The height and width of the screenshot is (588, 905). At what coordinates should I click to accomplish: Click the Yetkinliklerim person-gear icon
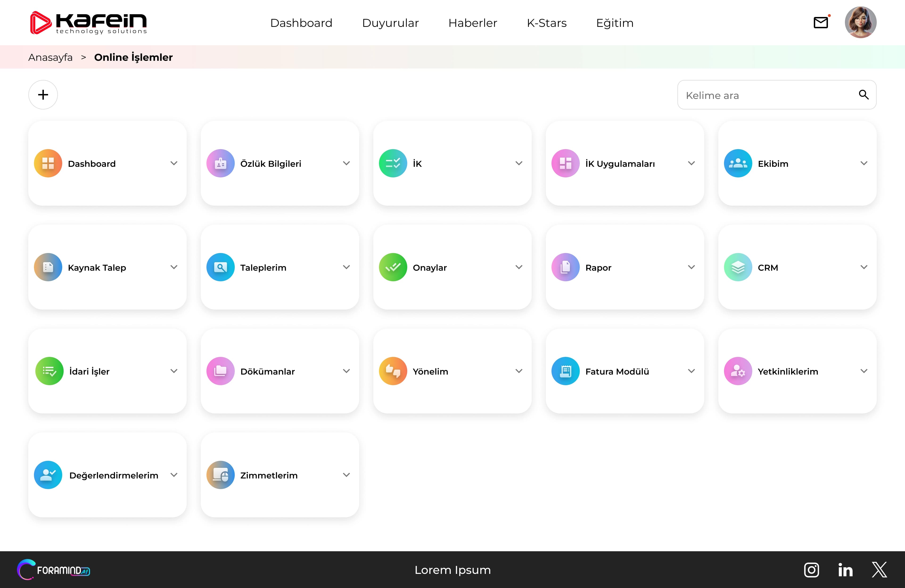pyautogui.click(x=738, y=371)
